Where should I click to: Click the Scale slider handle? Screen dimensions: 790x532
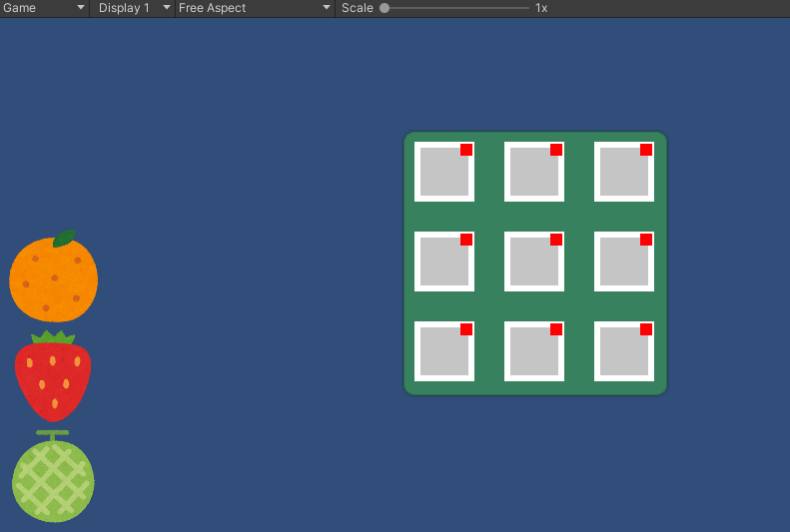click(385, 8)
